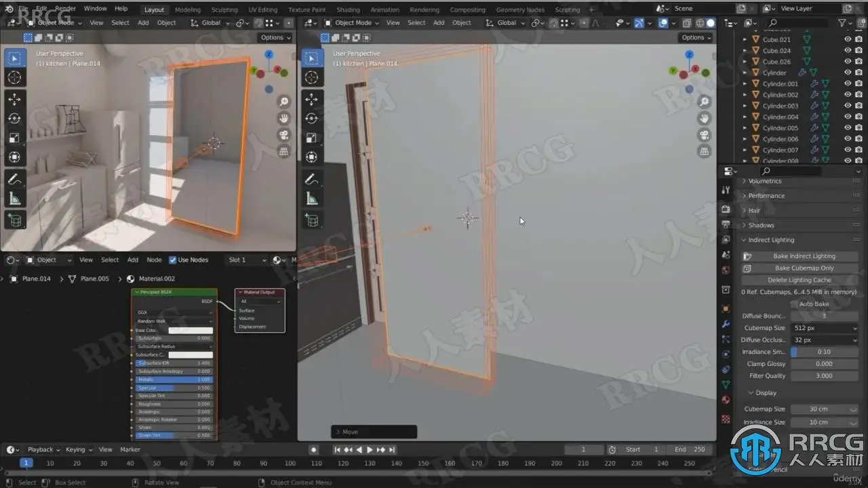
Task: Expand the Performance panel
Action: click(766, 196)
